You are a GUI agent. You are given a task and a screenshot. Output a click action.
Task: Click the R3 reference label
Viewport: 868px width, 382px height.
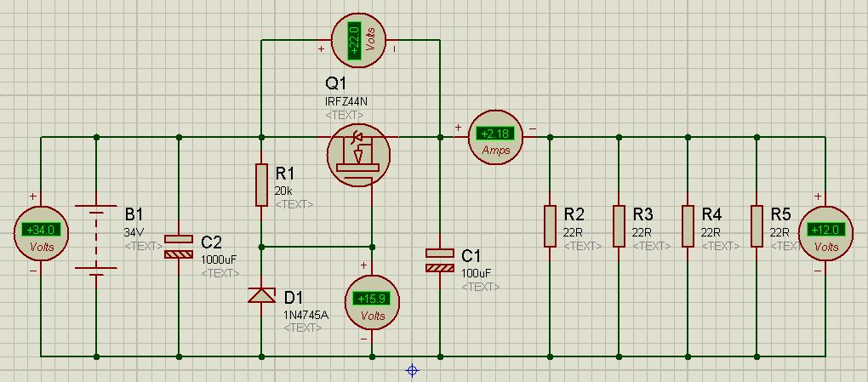(x=642, y=214)
